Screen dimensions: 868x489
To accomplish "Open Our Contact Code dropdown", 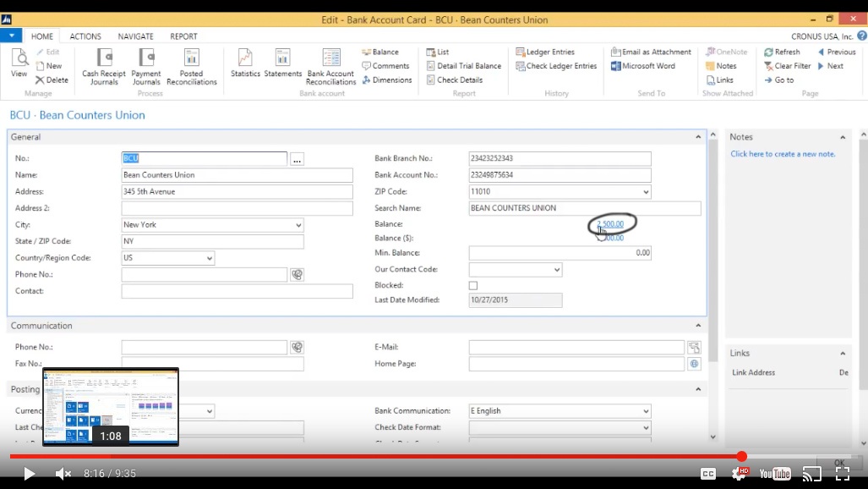I will point(557,269).
